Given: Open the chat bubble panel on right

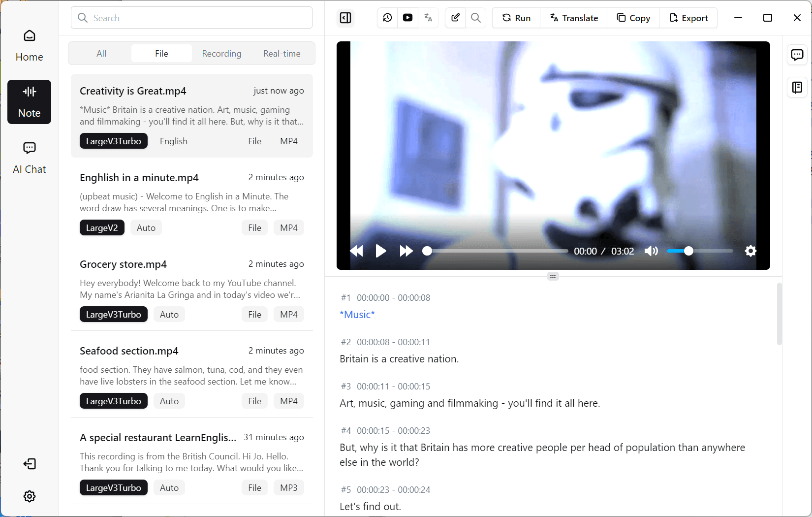Looking at the screenshot, I should tap(797, 55).
